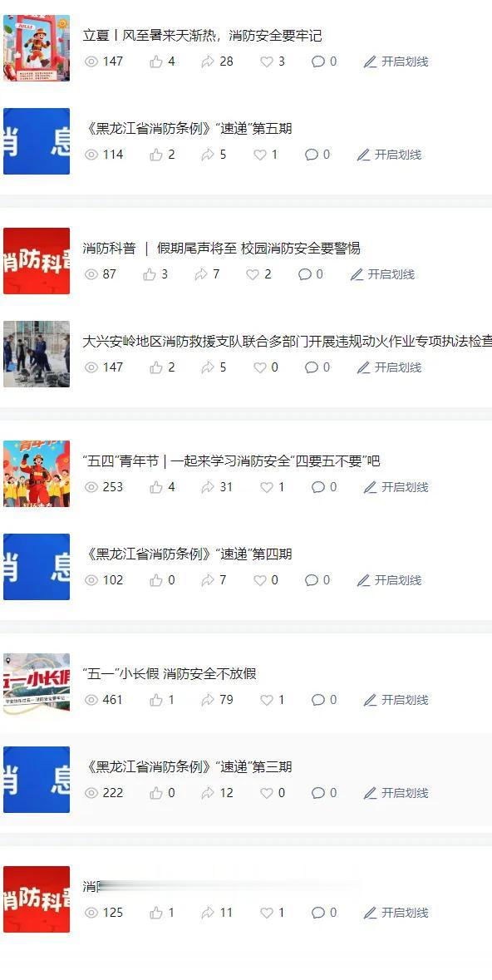The width and height of the screenshot is (492, 980).
Task: Click 开启划线 on the 大兴安岭 inspection article
Action: point(390,367)
